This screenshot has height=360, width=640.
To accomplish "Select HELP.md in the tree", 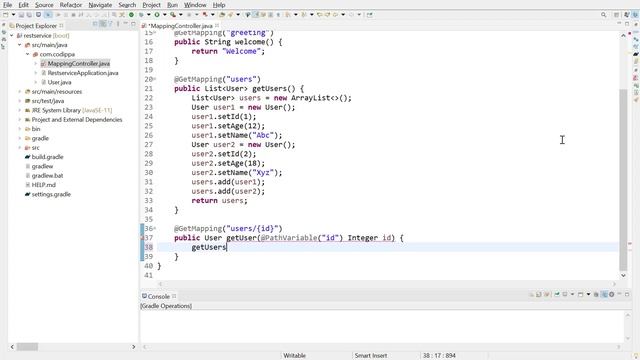I will point(44,185).
